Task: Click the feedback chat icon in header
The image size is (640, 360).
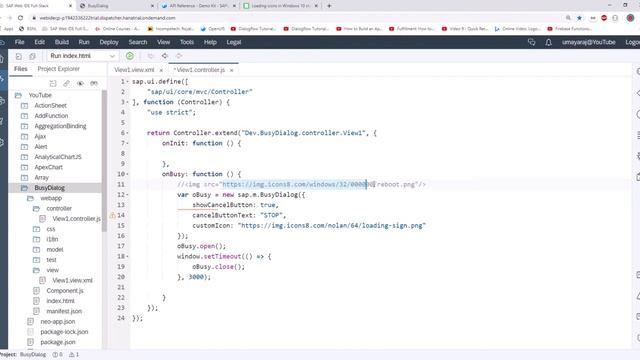Action: pyautogui.click(x=531, y=42)
